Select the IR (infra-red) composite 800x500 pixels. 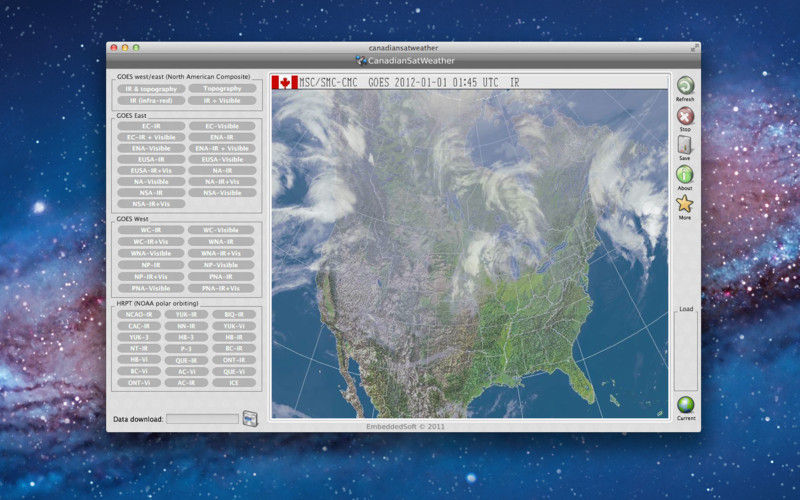point(151,101)
